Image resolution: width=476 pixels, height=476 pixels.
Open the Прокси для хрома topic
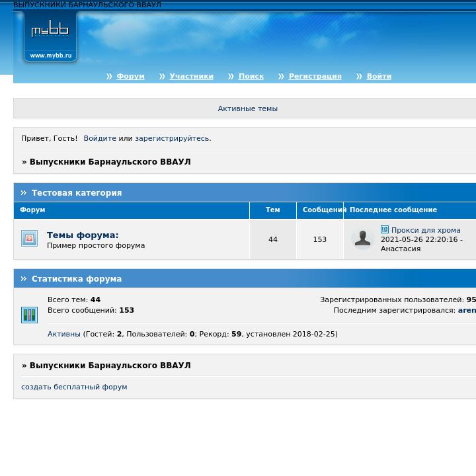(426, 230)
